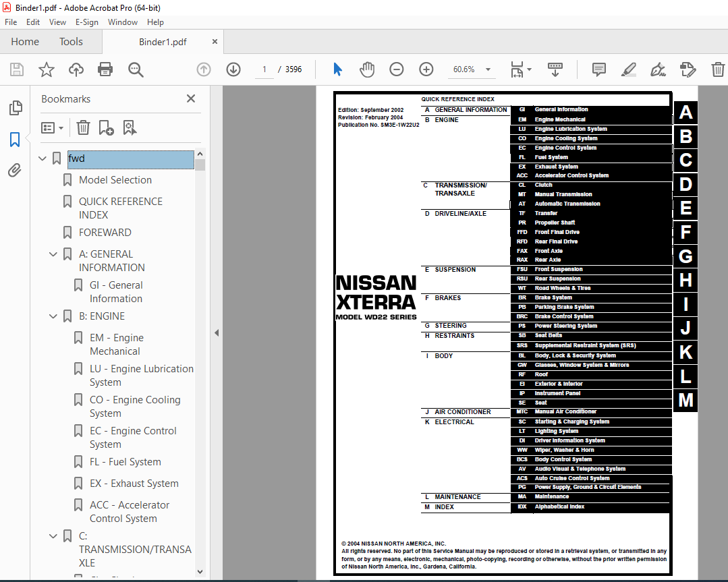Open the ACC - Accelerator Control System bookmark
The height and width of the screenshot is (582, 728).
coord(130,512)
